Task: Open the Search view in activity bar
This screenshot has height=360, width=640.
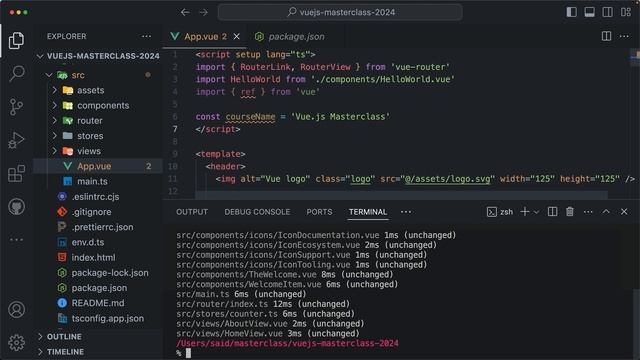Action: 16,73
